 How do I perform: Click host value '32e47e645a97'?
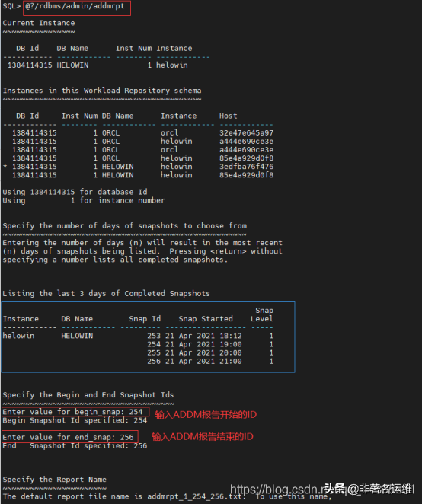point(246,132)
